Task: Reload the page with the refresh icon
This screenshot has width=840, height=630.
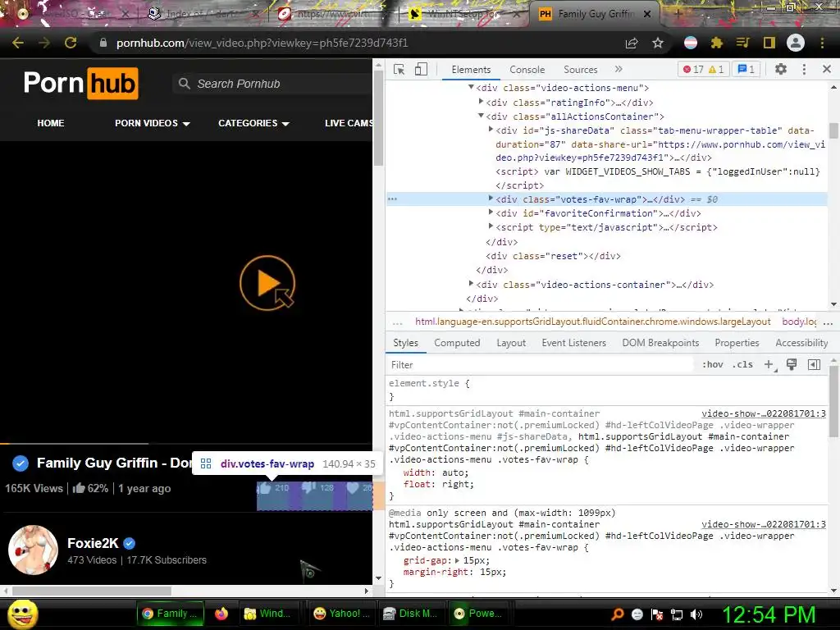Action: [71, 43]
